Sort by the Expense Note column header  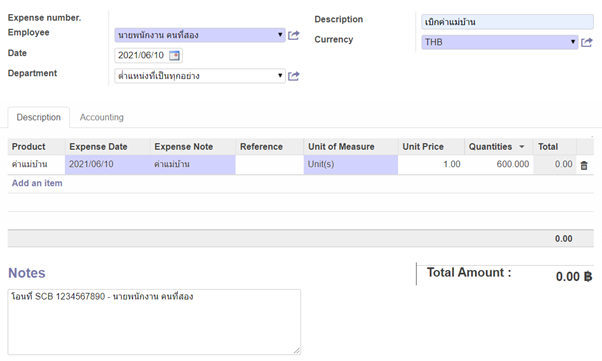pyautogui.click(x=193, y=147)
